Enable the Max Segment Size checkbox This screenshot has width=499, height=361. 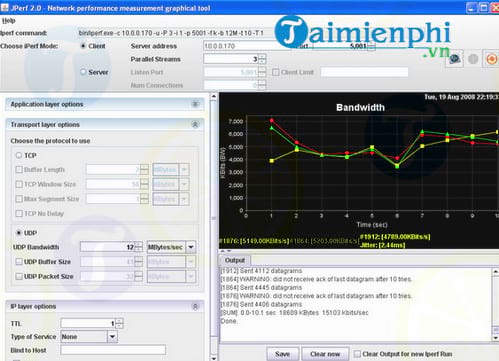point(19,199)
